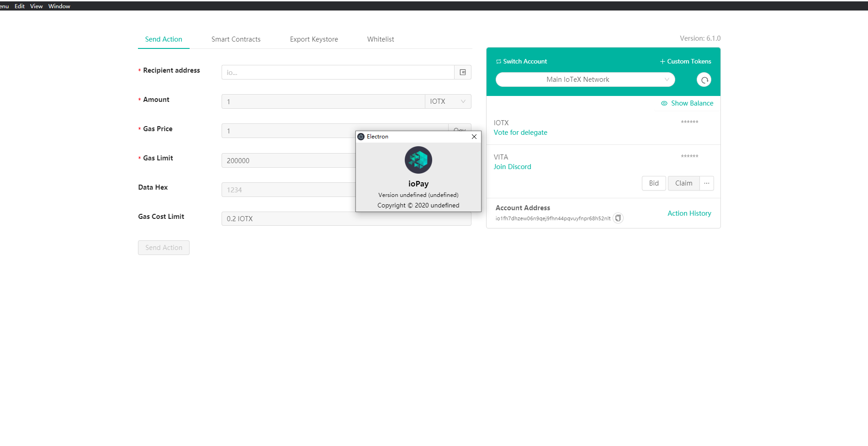
Task: Copy the account address using the copy icon
Action: [618, 218]
